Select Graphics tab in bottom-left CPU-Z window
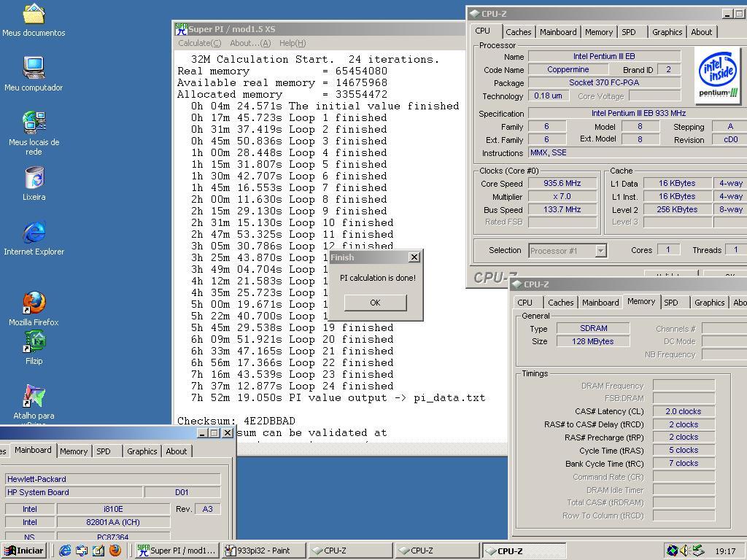Viewport: 747px width, 560px height. coord(142,451)
